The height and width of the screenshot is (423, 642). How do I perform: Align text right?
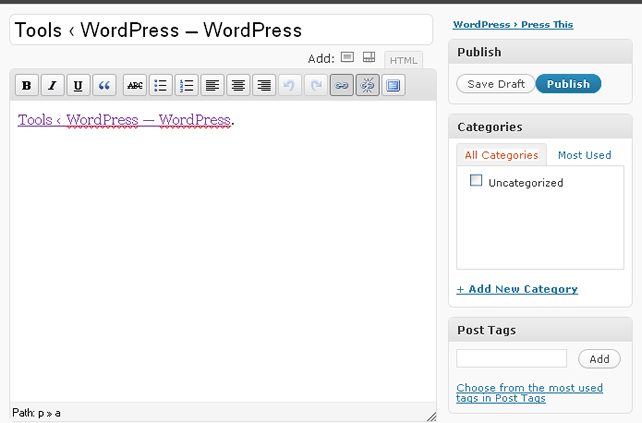264,86
